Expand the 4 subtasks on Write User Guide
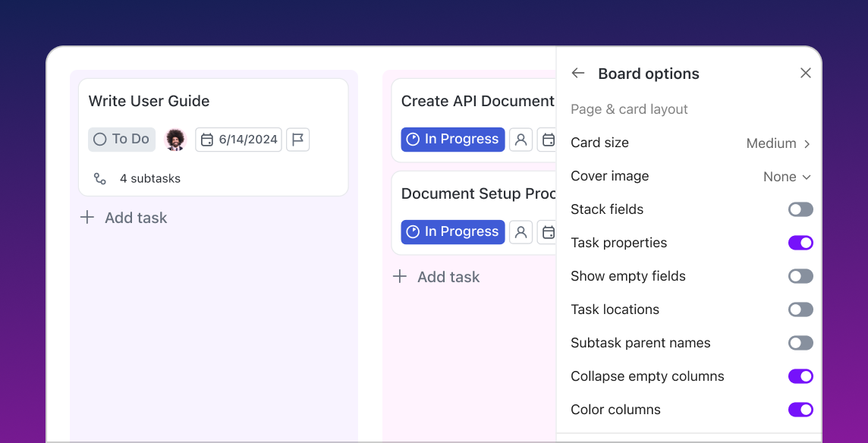The image size is (868, 443). pos(137,178)
